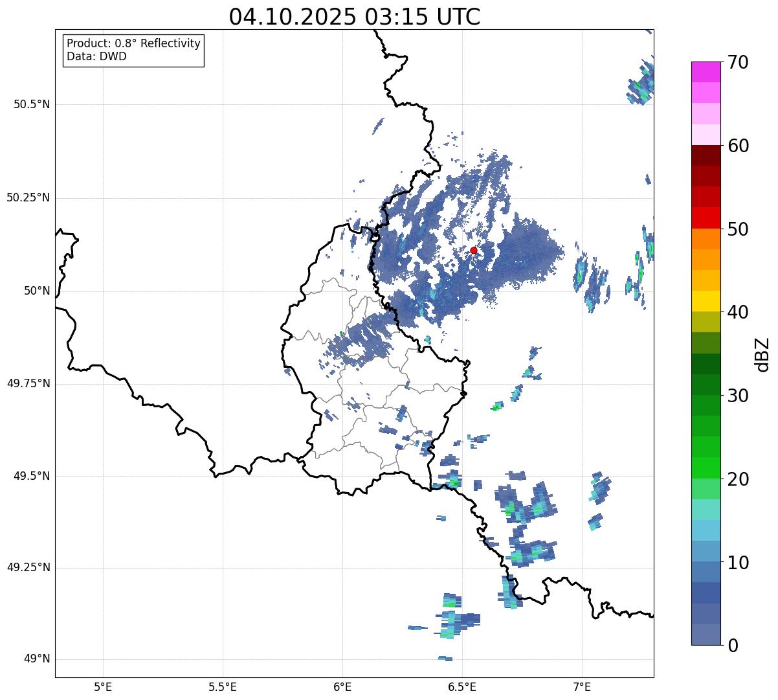Click the colorbar tick label 30
778x700 pixels.
coord(738,396)
